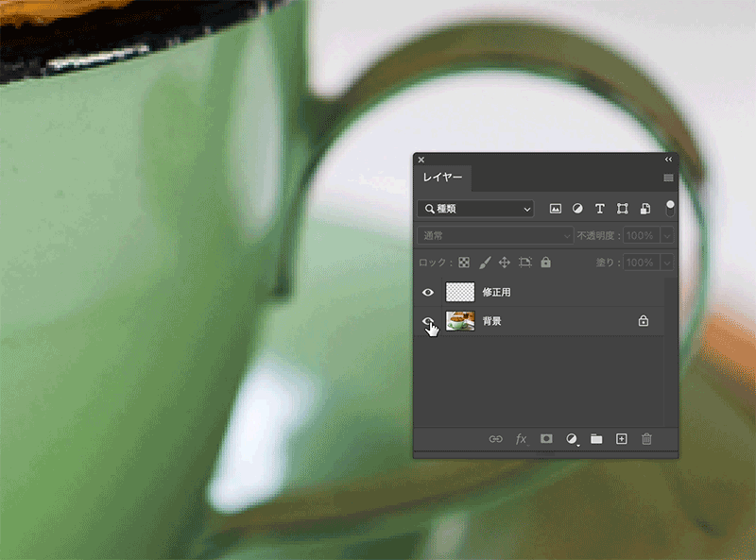Click the 塗り value field
The height and width of the screenshot is (560, 756).
pyautogui.click(x=643, y=263)
